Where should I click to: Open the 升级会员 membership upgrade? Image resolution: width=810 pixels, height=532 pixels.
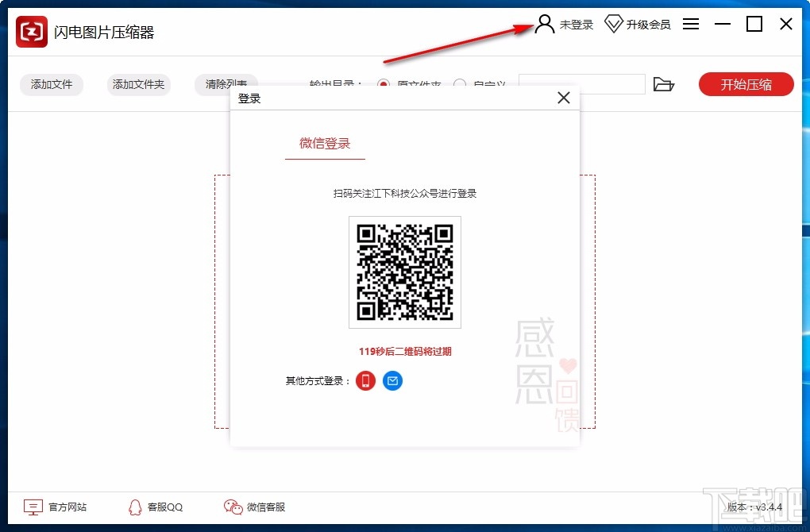[638, 25]
